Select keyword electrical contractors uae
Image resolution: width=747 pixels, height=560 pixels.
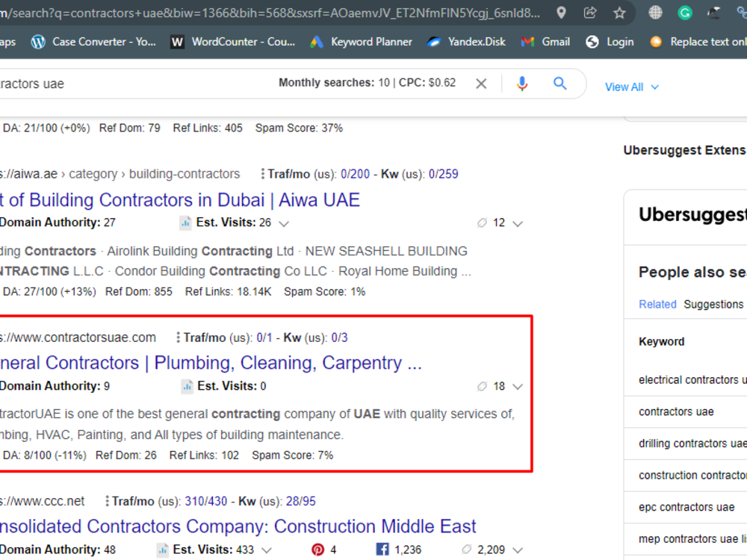[x=692, y=380]
